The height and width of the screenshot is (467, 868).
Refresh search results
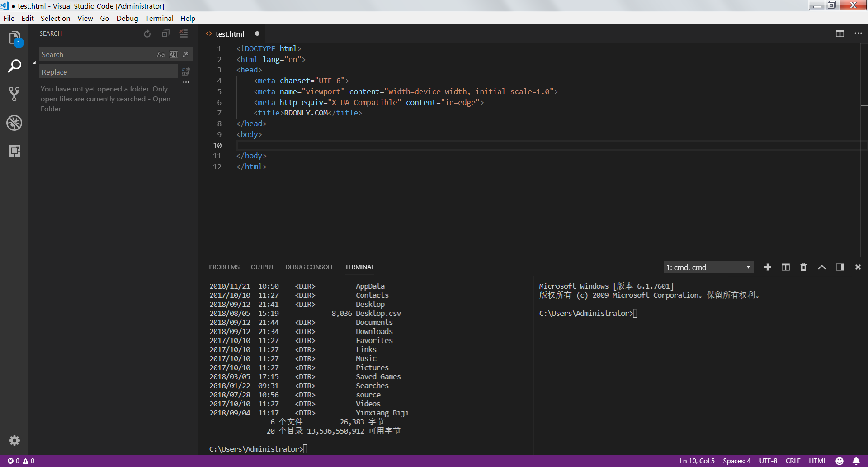[147, 34]
